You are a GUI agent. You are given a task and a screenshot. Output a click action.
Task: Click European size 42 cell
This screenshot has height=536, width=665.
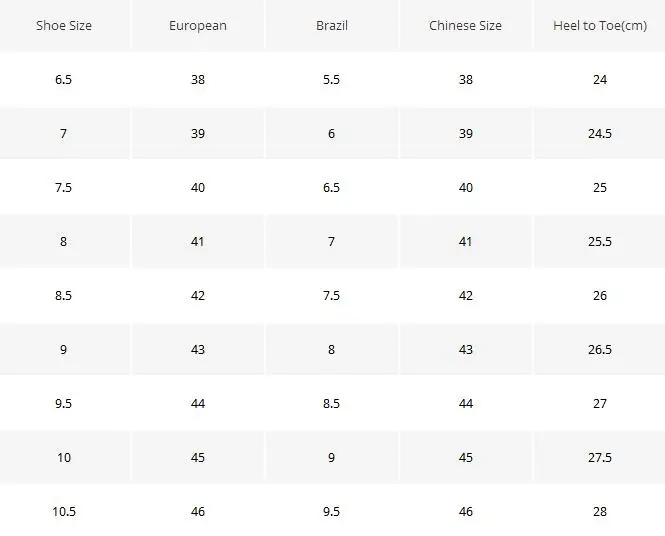click(198, 295)
